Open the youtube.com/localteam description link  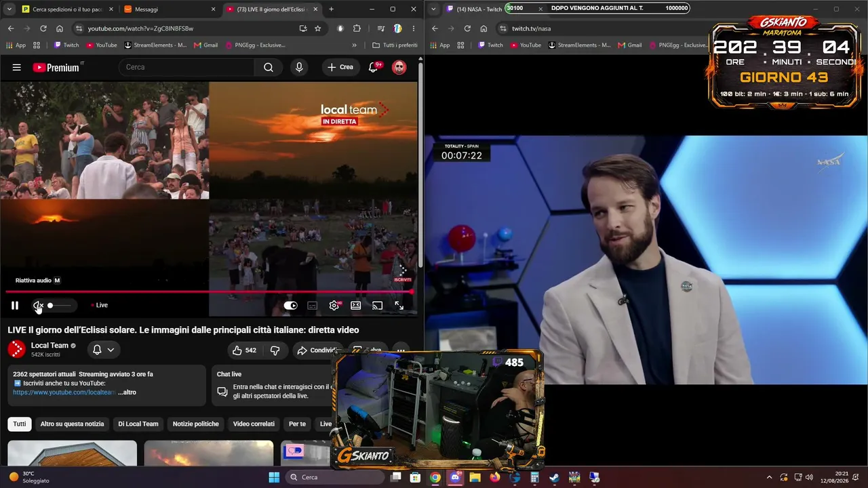[x=64, y=392]
